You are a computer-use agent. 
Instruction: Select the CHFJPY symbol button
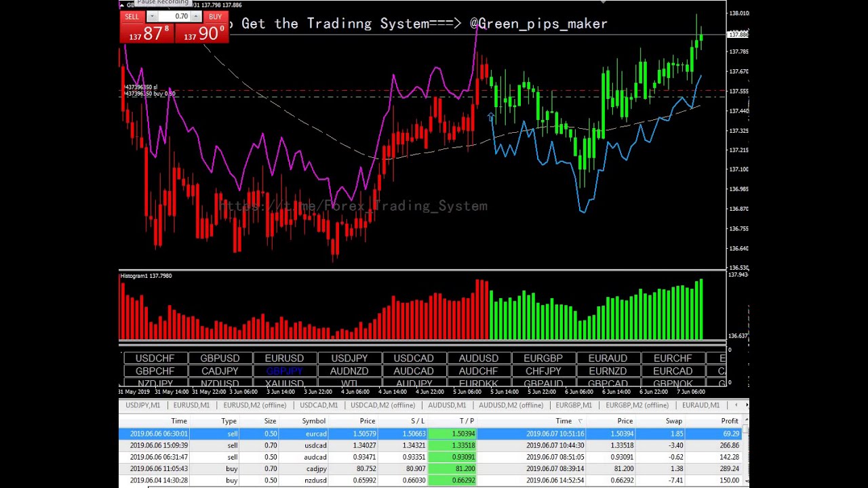(x=543, y=371)
